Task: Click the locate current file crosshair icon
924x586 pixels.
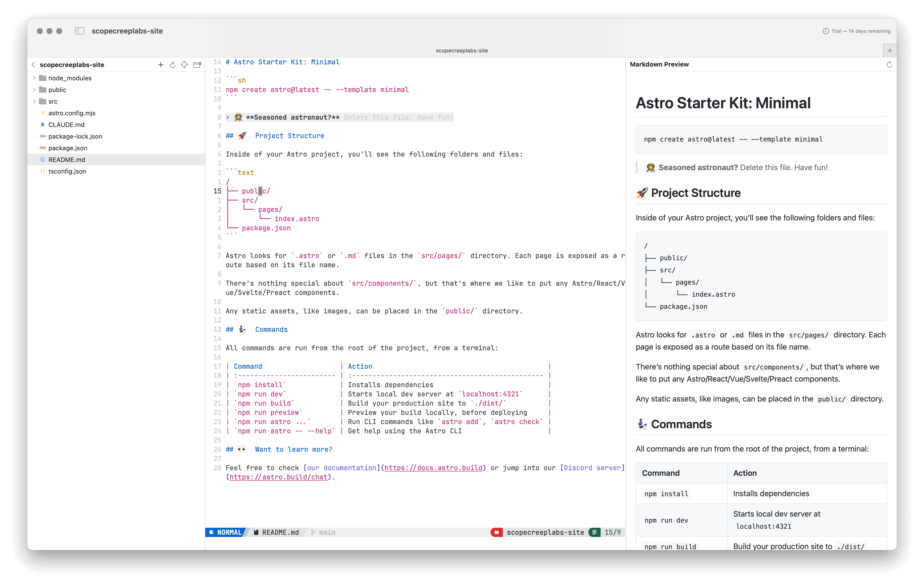Action: pyautogui.click(x=185, y=65)
